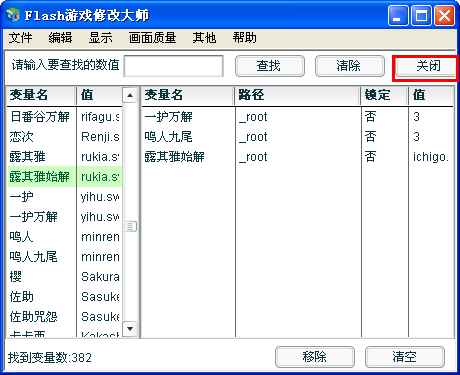Viewport: 460px width, 375px height.
Task: Select highlighted 露其雅始解 in left list
Action: click(x=64, y=177)
